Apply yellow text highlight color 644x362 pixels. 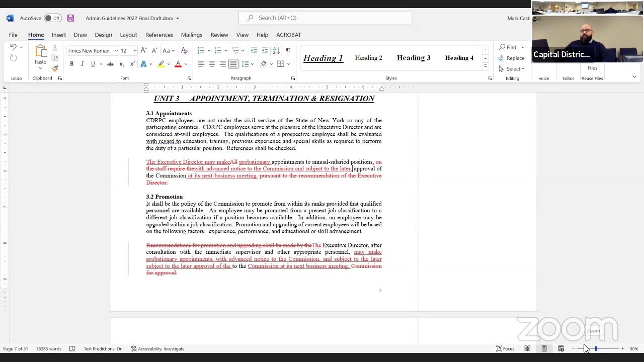click(x=161, y=64)
